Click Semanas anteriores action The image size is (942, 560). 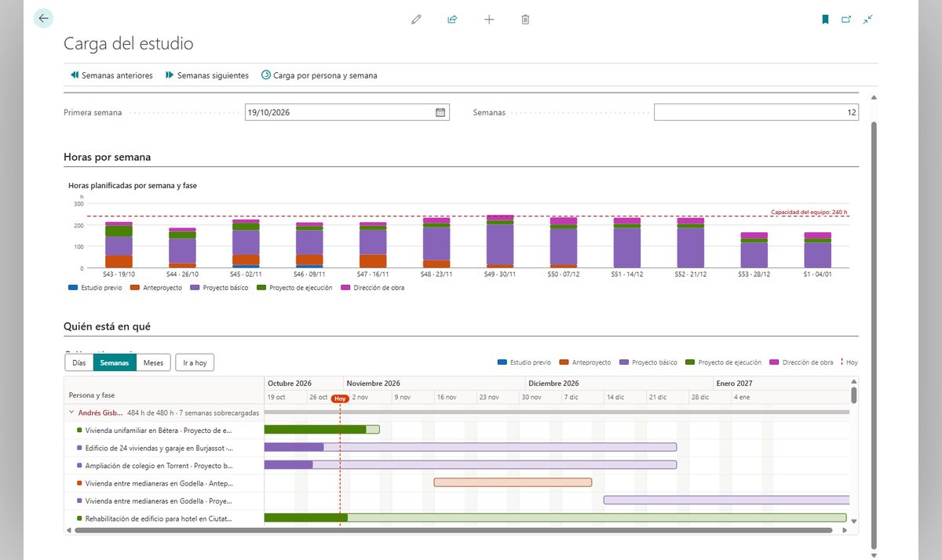point(111,75)
